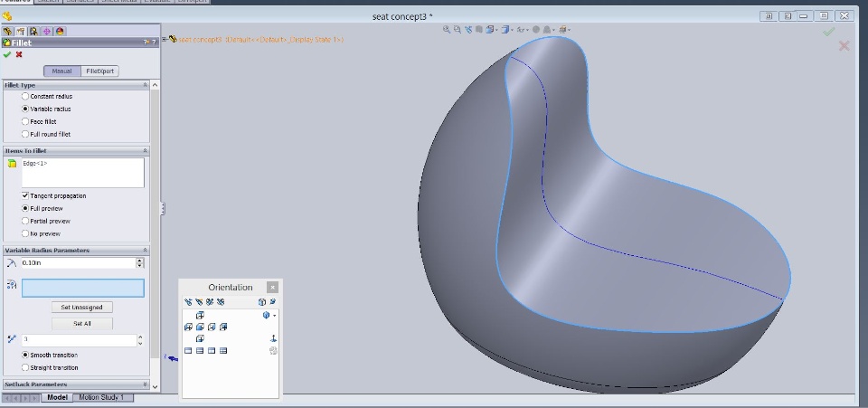Click the green confirm checkmark in viewport corner
Viewport: 868px width, 408px height.
829,32
